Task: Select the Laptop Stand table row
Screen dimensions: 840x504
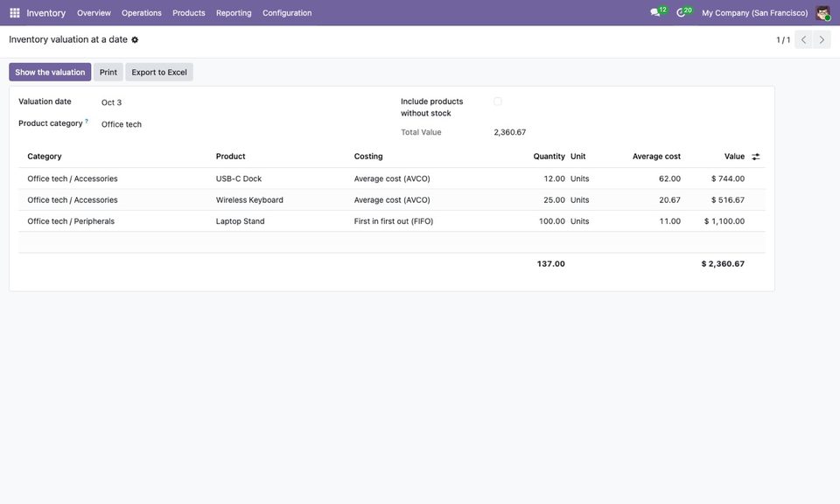Action: pos(392,221)
